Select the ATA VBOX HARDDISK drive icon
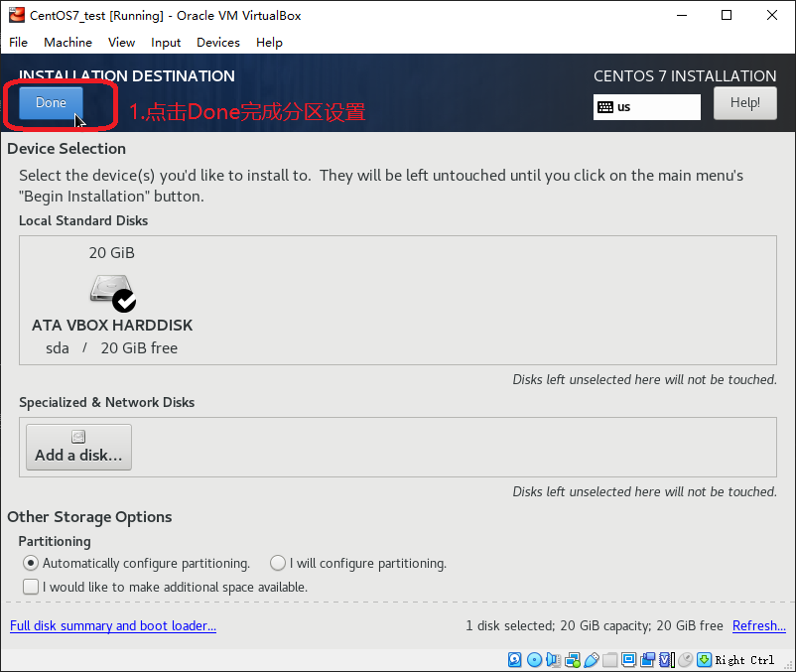The height and width of the screenshot is (672, 796). pos(113,293)
